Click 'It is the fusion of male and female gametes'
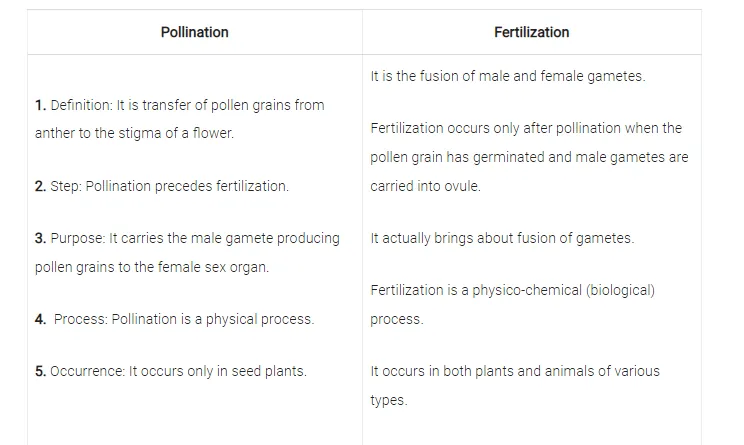744x445 pixels. point(507,76)
